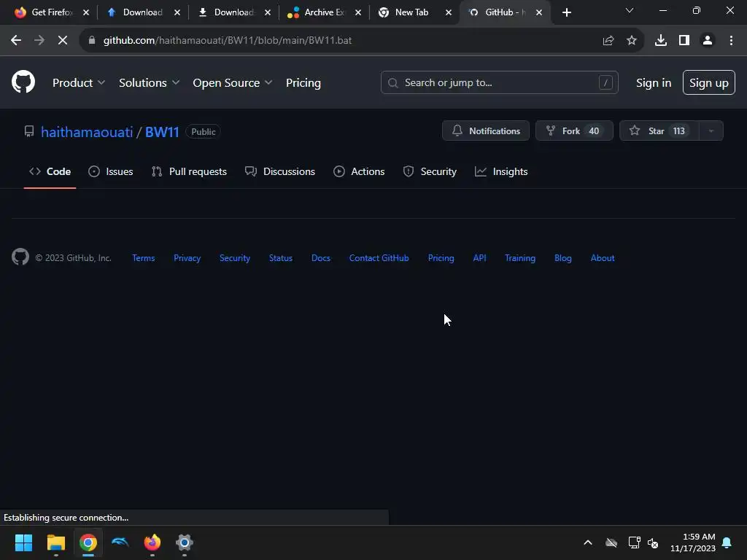Open the Blog footer link
Image resolution: width=747 pixels, height=560 pixels.
click(563, 258)
